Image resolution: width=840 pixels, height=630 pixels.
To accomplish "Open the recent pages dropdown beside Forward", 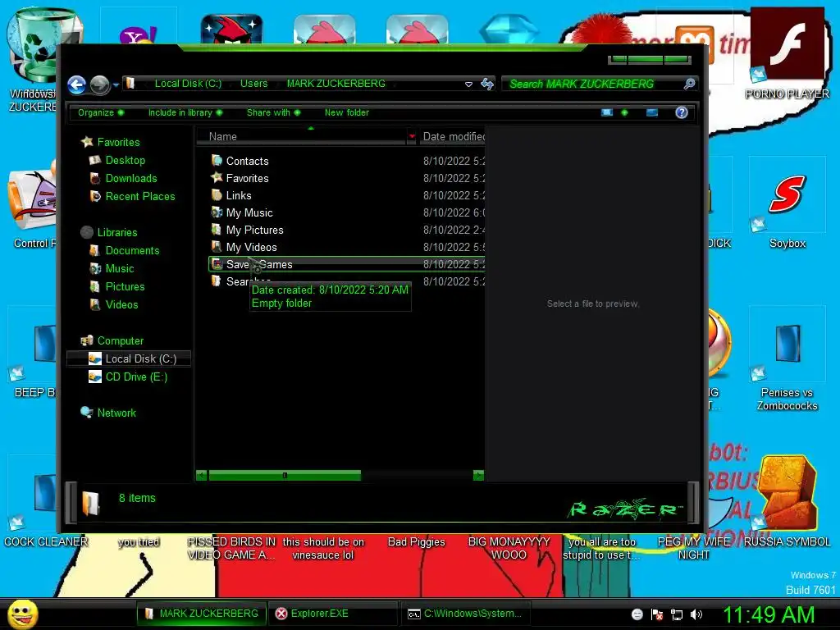I will tap(116, 85).
